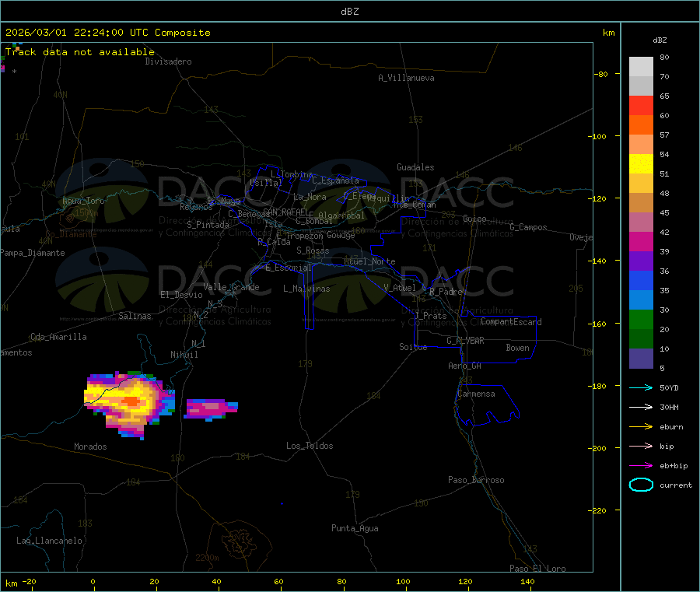Image resolution: width=700 pixels, height=592 pixels.
Task: Select the purple 36-39 dBZ color swatch
Action: tap(641, 261)
